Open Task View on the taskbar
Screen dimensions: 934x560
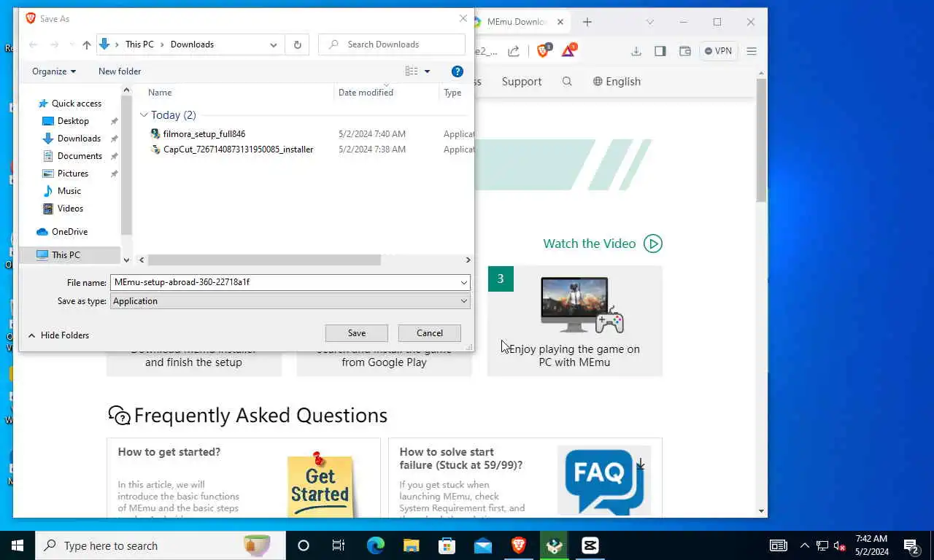pyautogui.click(x=339, y=545)
